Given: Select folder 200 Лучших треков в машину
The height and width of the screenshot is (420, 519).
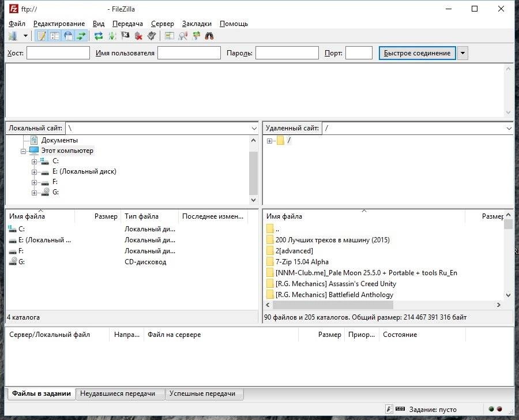Looking at the screenshot, I should click(332, 240).
